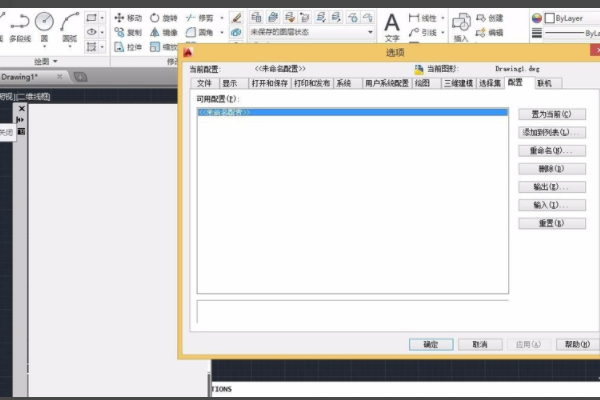Select the Leader (引线) tool

pyautogui.click(x=422, y=33)
